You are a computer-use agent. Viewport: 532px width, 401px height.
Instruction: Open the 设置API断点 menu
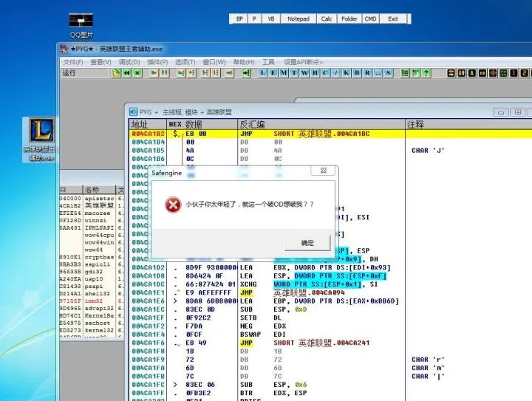point(303,62)
